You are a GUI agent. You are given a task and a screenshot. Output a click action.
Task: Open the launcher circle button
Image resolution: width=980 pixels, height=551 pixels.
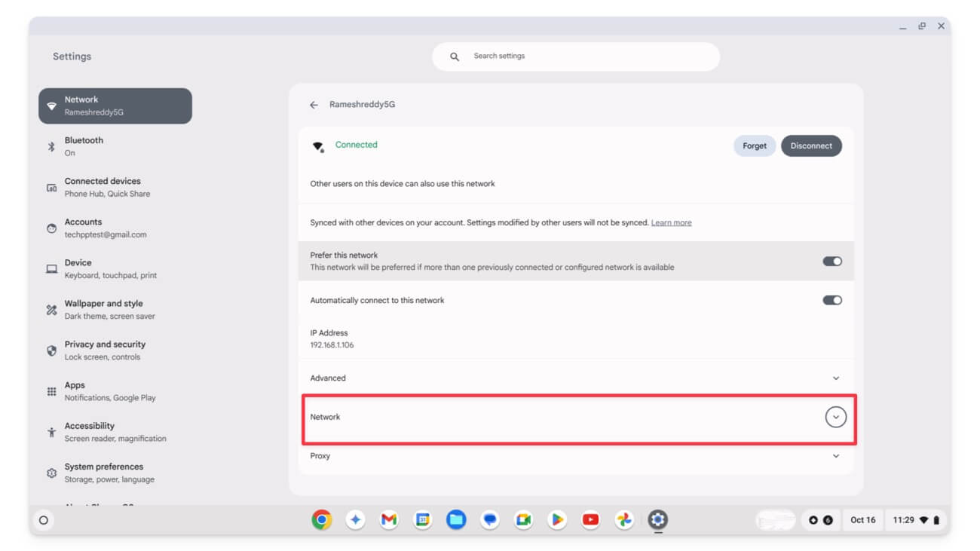point(44,520)
